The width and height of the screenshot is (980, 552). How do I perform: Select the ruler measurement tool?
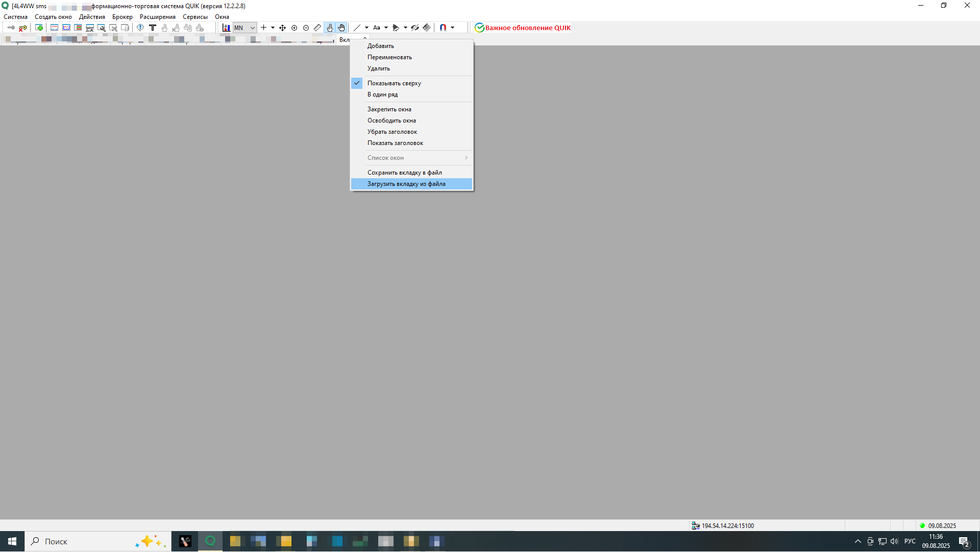(317, 28)
